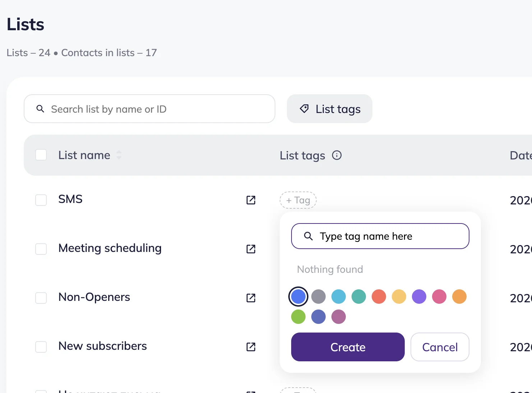Choose the red-coral tag color
The width and height of the screenshot is (532, 393).
(x=379, y=297)
